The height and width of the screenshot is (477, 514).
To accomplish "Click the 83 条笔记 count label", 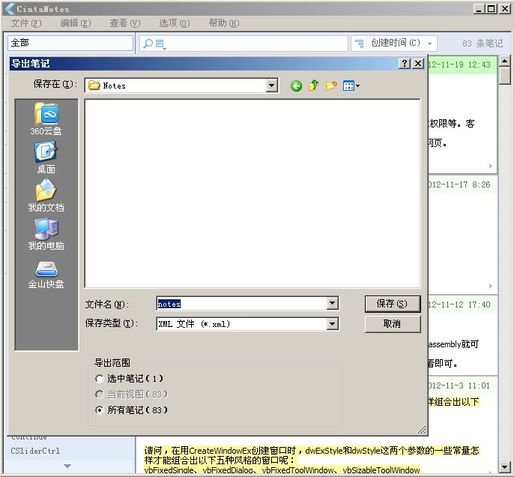I will tap(483, 43).
